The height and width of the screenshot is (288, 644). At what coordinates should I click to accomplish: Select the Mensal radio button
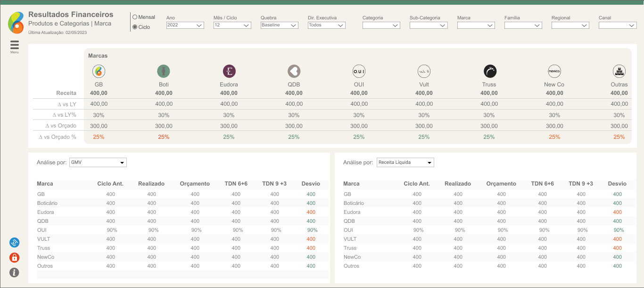click(x=135, y=17)
